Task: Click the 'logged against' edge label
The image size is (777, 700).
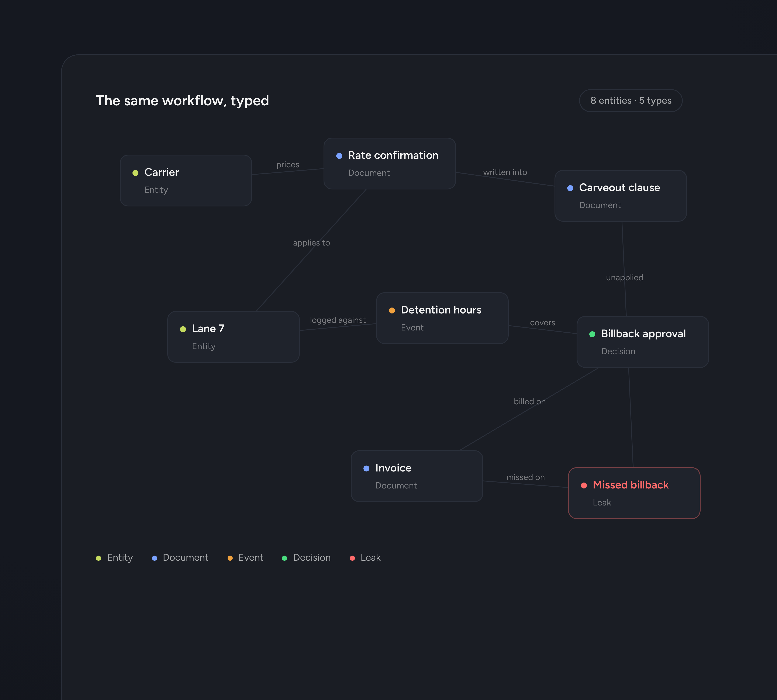Action: click(338, 320)
